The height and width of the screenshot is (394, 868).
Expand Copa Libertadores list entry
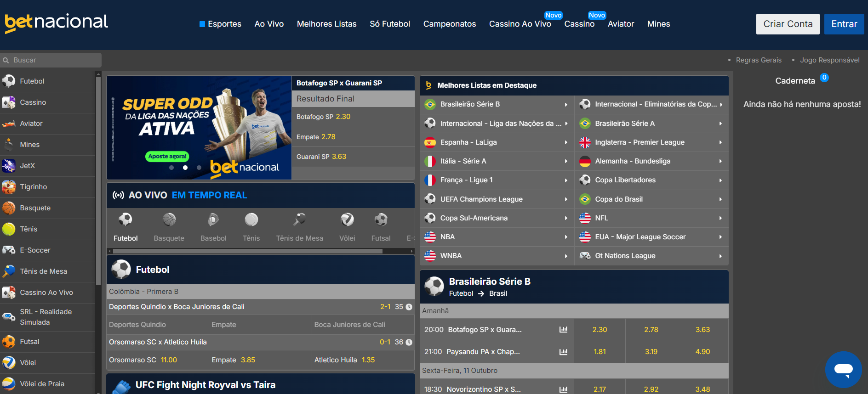(651, 180)
